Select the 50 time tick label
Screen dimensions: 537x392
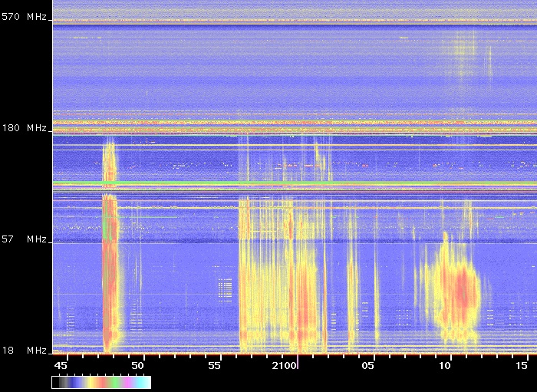pos(139,364)
